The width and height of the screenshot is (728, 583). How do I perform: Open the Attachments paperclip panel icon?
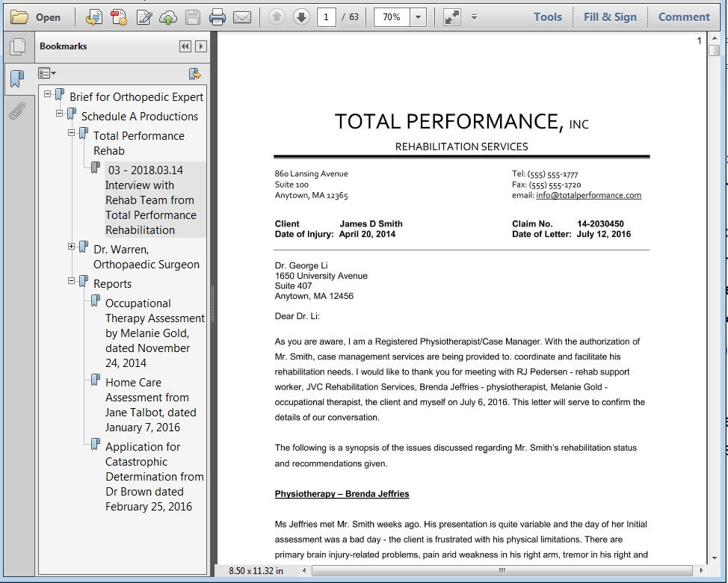17,111
